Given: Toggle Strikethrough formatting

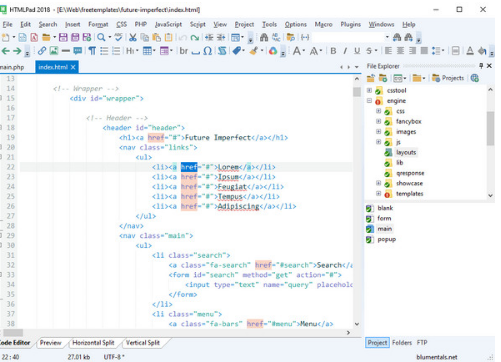Looking at the screenshot, I should 369,51.
